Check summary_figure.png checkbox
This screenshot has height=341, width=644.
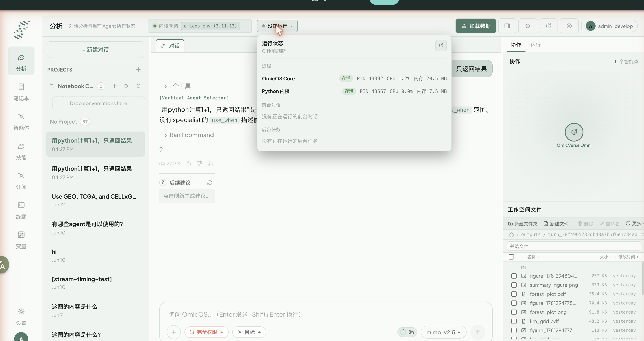[x=514, y=285]
